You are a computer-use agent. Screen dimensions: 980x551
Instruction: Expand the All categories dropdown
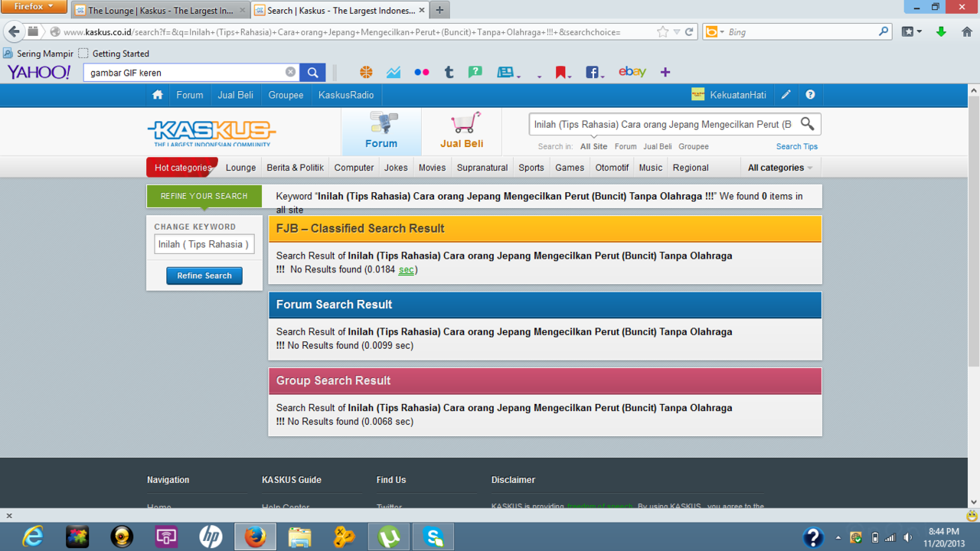(x=780, y=168)
